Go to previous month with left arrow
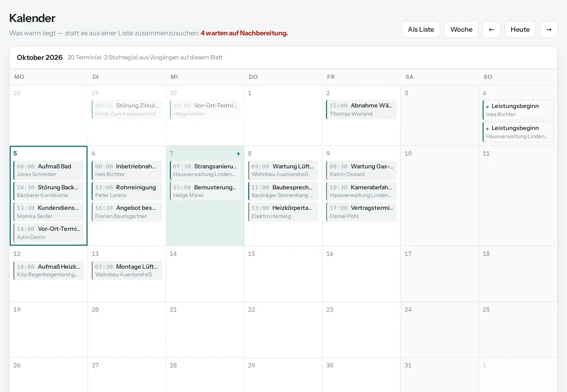 pos(491,29)
